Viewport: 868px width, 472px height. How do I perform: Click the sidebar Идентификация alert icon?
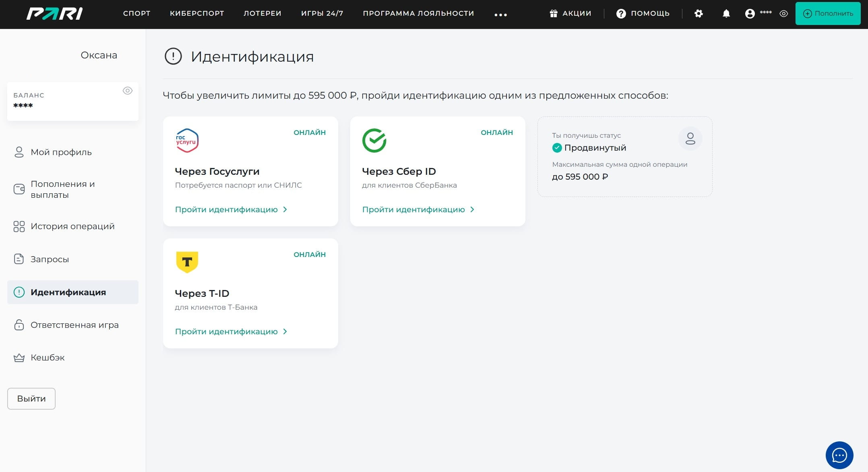point(19,292)
